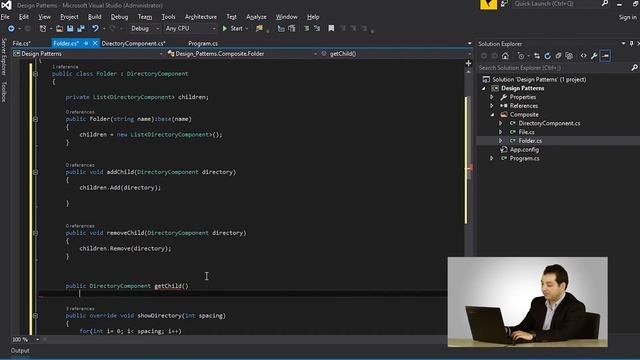This screenshot has height=360, width=640.
Task: Click the Quick Launch input field
Action: click(556, 4)
